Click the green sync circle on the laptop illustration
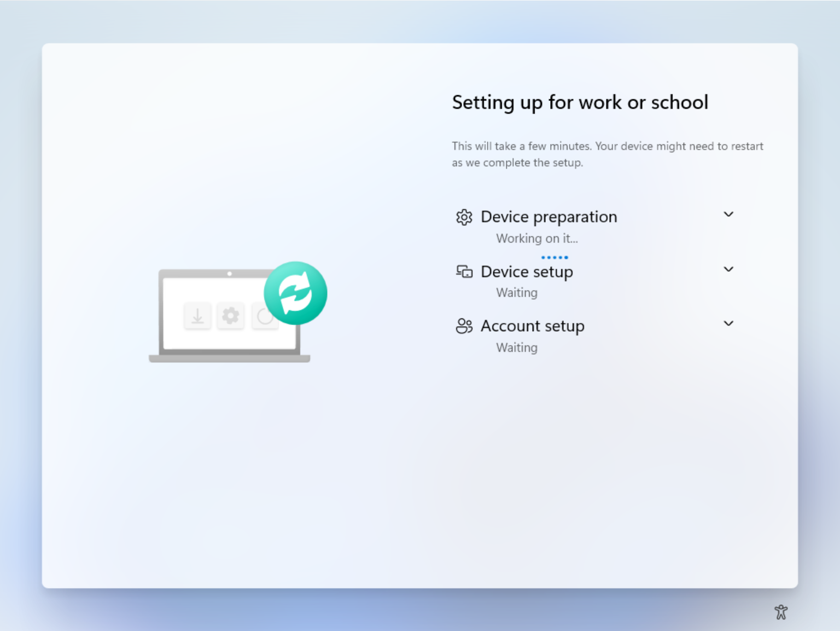 pos(295,292)
